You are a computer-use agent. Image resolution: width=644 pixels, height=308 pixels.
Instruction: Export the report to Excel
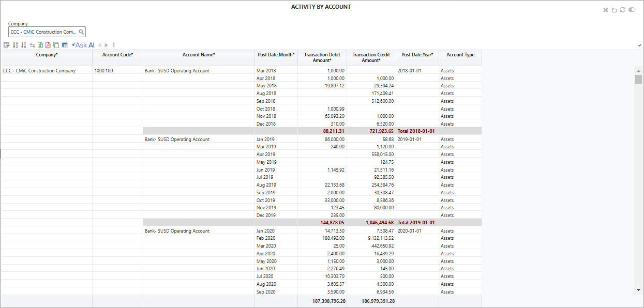[40, 45]
